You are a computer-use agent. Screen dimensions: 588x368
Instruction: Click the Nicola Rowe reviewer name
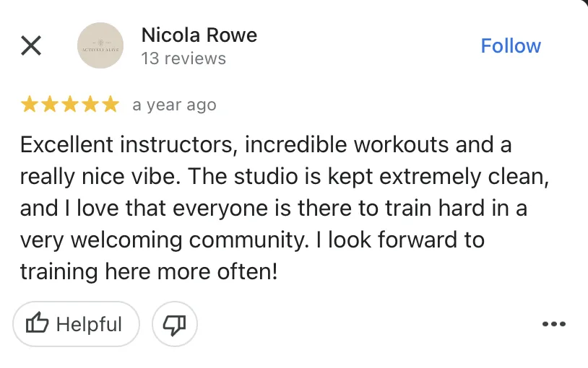[199, 35]
